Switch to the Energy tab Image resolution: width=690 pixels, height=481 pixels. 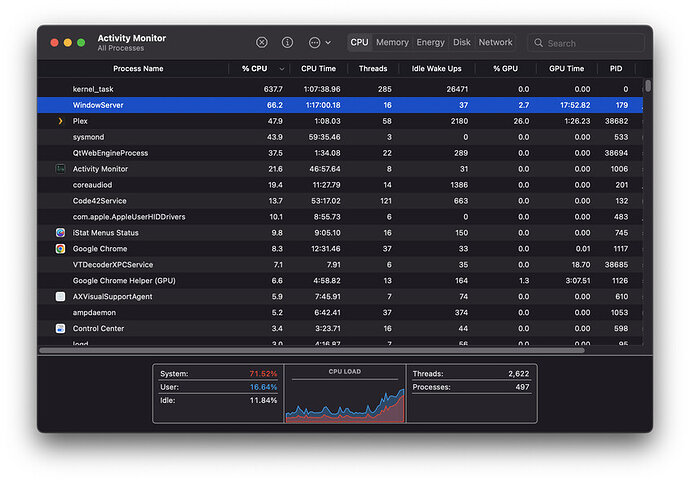tap(430, 42)
